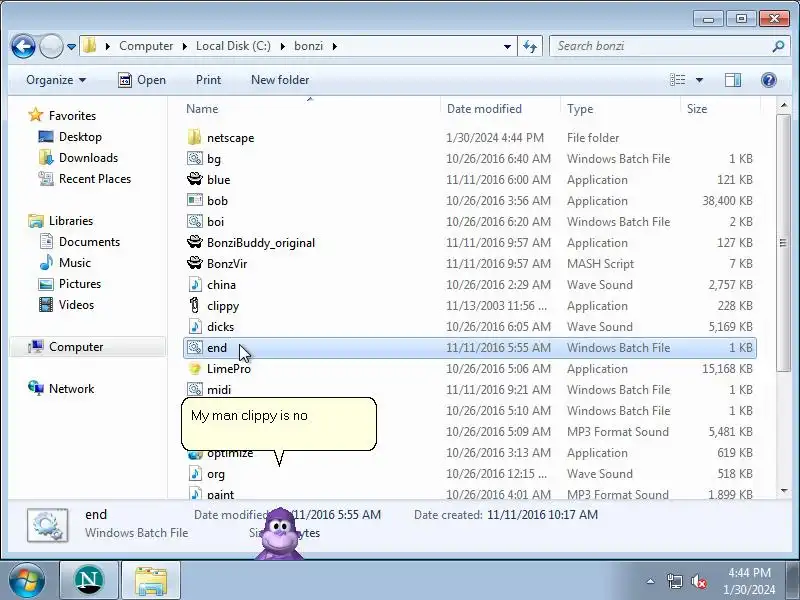Viewport: 800px width, 600px height.
Task: Open the recent pages dropdown arrow
Action: pos(71,46)
